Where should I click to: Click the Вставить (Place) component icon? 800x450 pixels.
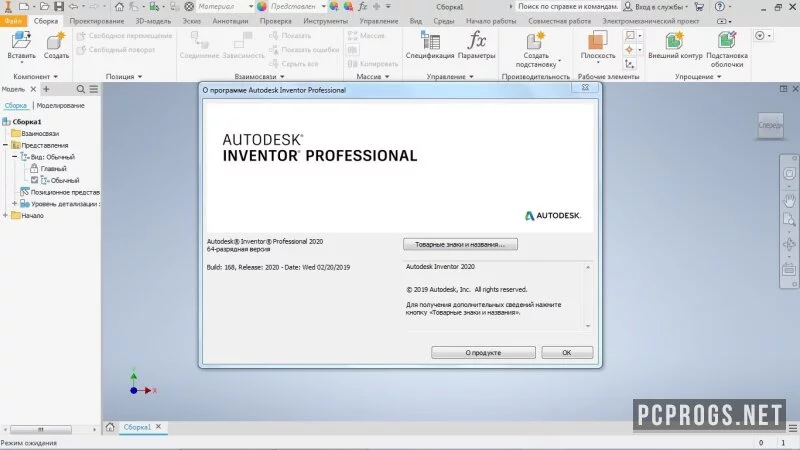[x=21, y=41]
